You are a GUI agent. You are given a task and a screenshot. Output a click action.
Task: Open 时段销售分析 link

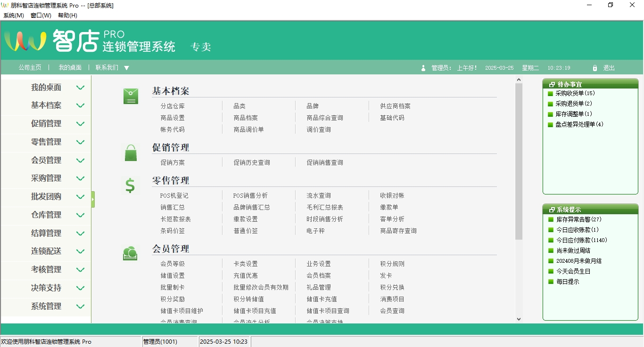325,219
